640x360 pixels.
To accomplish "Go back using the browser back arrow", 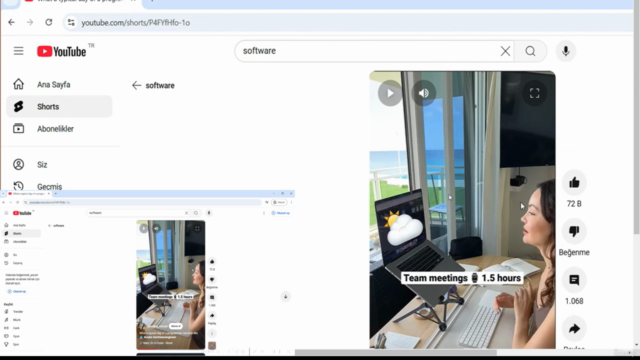I will (x=11, y=22).
